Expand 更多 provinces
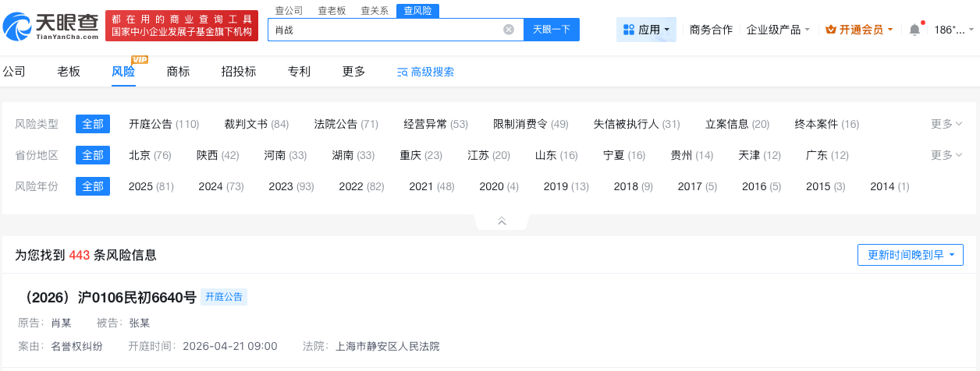980x371 pixels. (946, 155)
